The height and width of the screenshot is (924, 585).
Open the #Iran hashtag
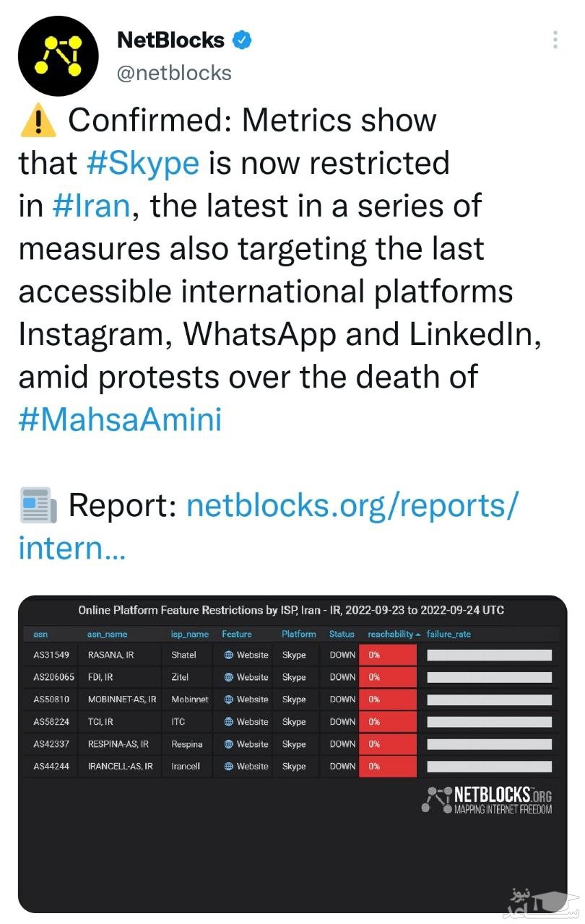pos(91,206)
